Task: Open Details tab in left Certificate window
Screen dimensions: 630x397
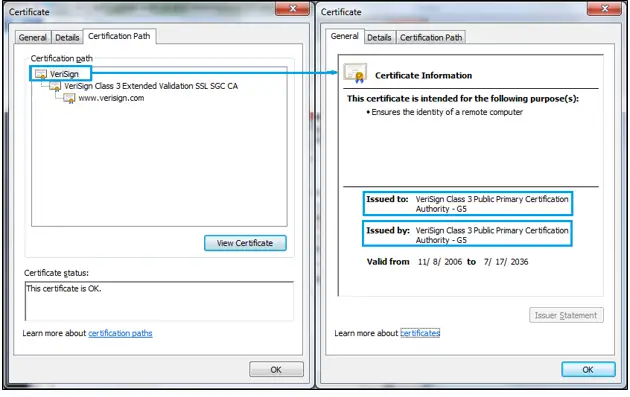Action: point(67,37)
